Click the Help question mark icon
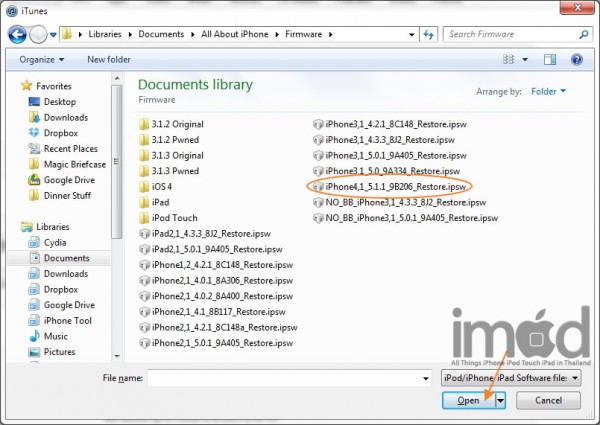Viewport: 600px width, 425px height. (x=578, y=60)
